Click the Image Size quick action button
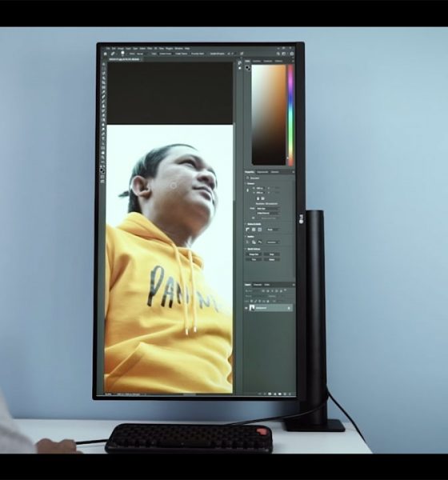 [x=254, y=254]
